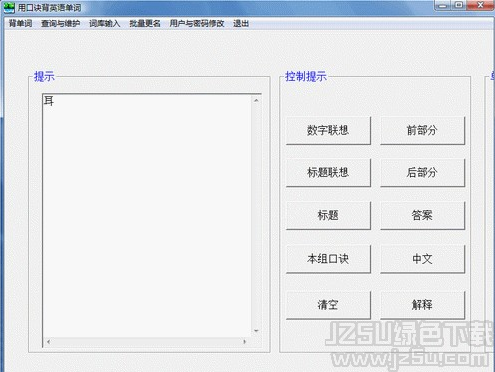The width and height of the screenshot is (495, 372).
Task: Open the 查询与维护 menu
Action: pyautogui.click(x=60, y=23)
